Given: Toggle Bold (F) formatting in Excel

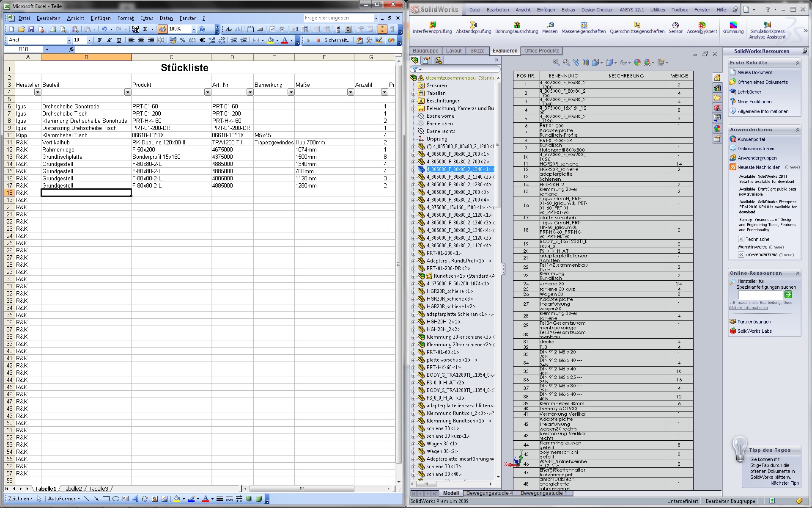Looking at the screenshot, I should click(99, 40).
